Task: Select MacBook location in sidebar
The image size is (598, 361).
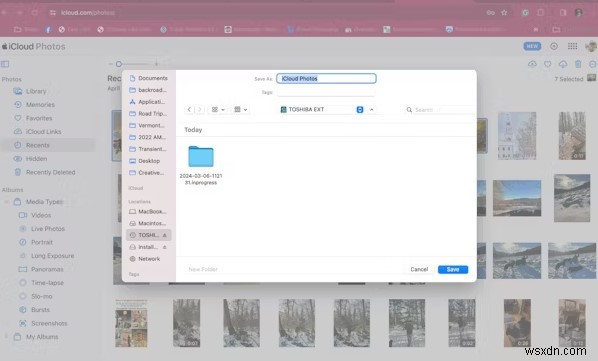Action: pos(149,212)
